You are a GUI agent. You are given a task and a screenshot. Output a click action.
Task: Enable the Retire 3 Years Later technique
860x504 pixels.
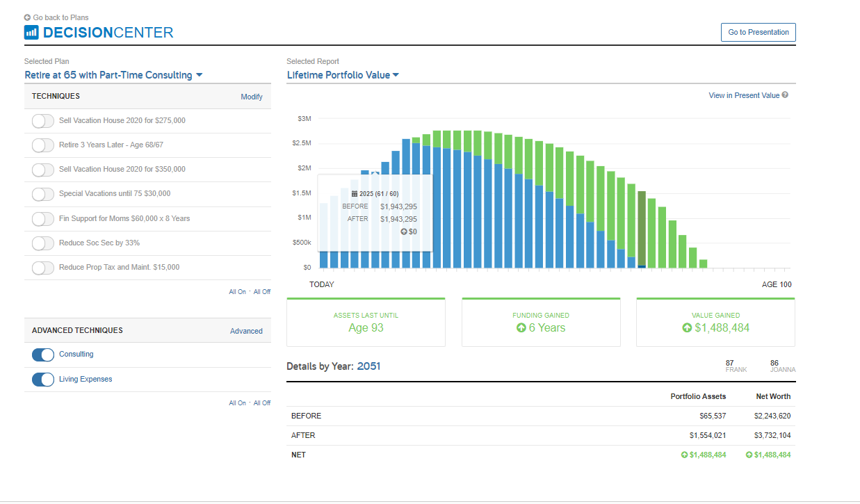pyautogui.click(x=43, y=145)
